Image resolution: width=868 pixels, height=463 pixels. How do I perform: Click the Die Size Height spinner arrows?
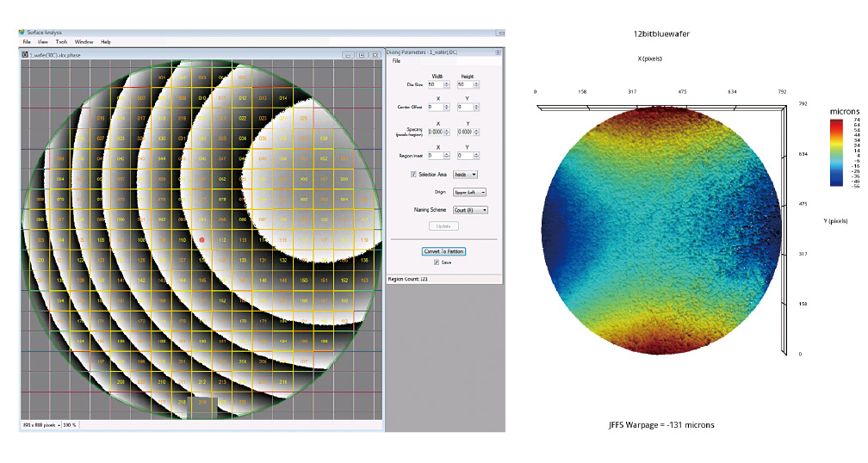pos(476,84)
